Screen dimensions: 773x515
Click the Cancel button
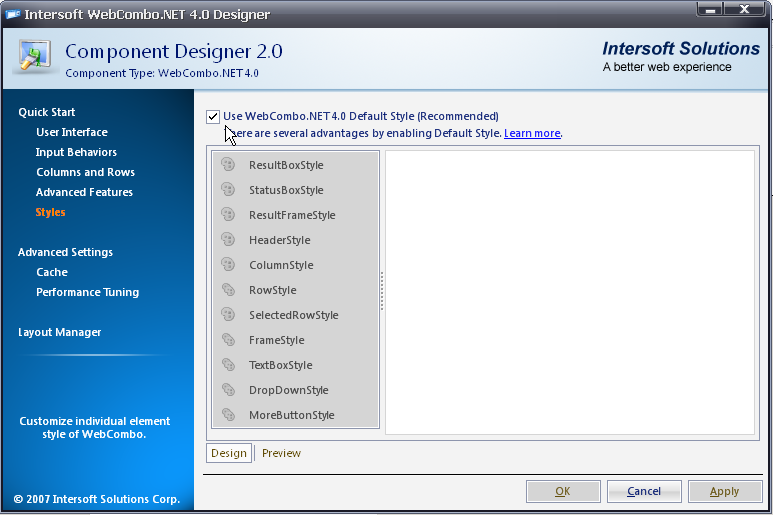point(644,491)
